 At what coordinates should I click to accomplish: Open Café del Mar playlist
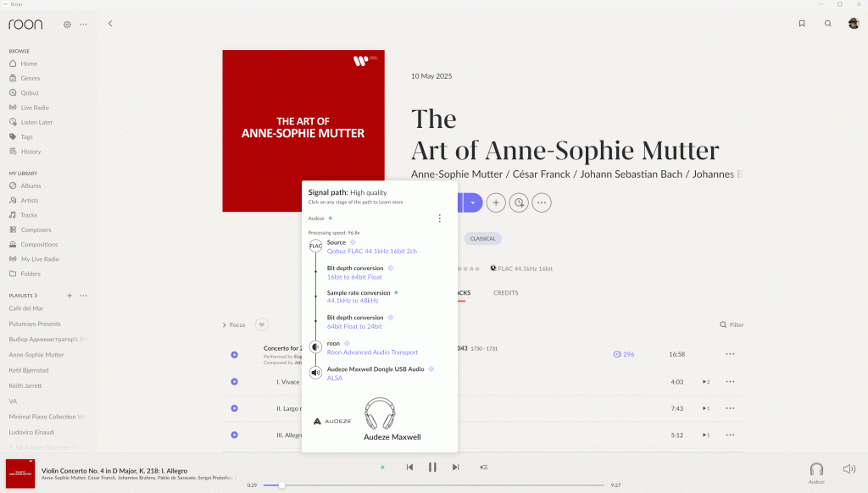pos(26,308)
